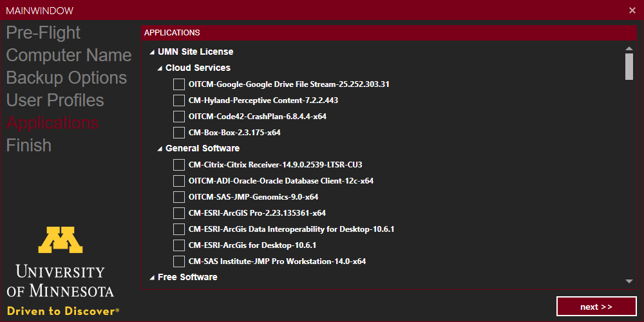Screen dimensions: 644x322
Task: Select Applications step in sidebar
Action: point(53,123)
